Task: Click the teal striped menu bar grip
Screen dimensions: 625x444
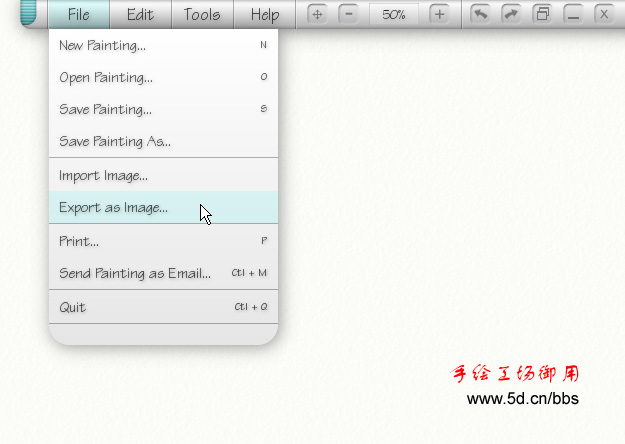Action: pos(28,12)
